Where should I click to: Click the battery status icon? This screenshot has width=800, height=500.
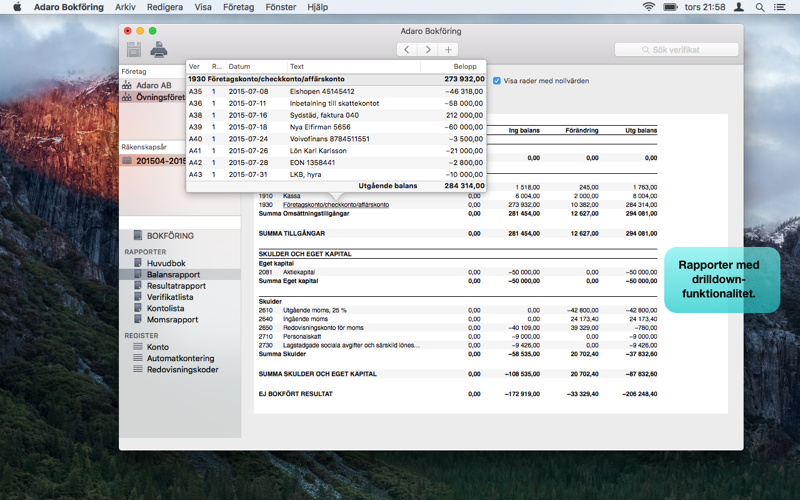pos(670,7)
